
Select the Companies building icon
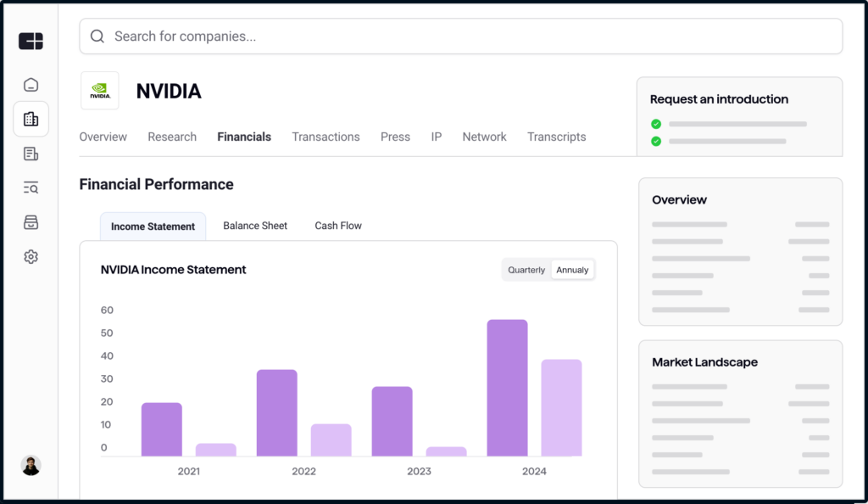pos(31,120)
